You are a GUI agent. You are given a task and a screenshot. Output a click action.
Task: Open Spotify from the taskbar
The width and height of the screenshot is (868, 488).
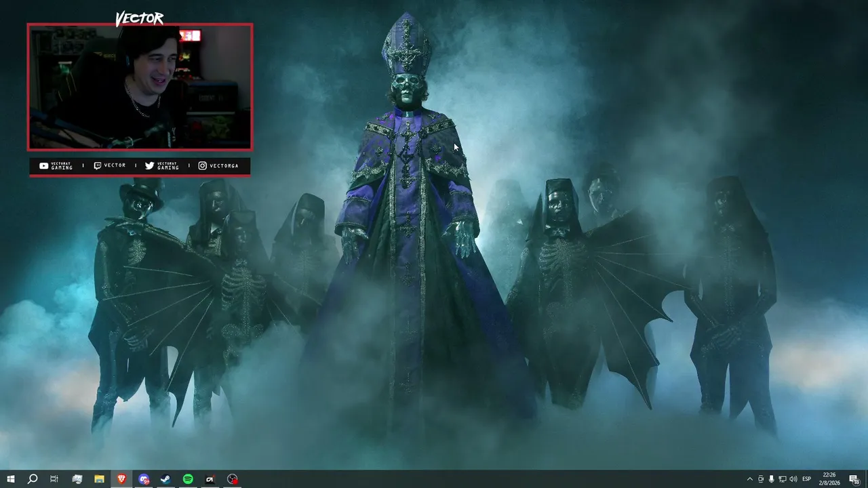[x=188, y=479]
